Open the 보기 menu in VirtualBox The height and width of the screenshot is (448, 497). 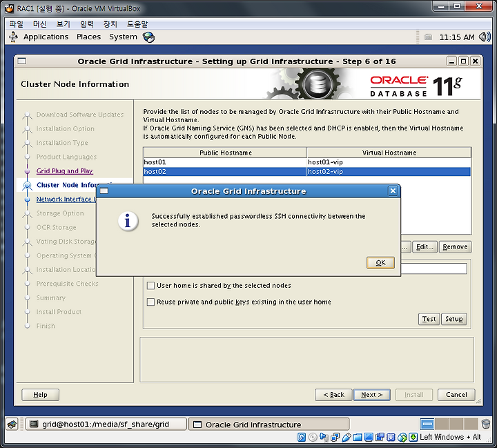[63, 23]
